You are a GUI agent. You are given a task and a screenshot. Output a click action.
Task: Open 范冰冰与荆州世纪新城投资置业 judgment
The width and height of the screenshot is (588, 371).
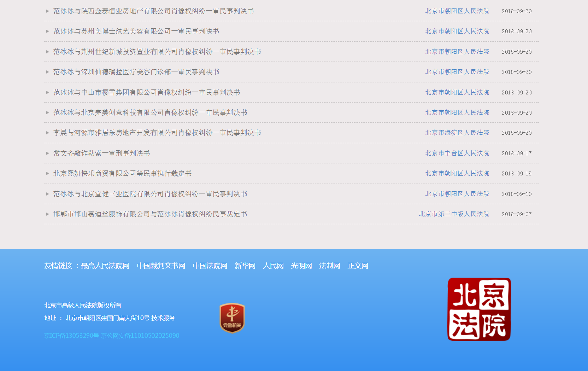(x=157, y=52)
